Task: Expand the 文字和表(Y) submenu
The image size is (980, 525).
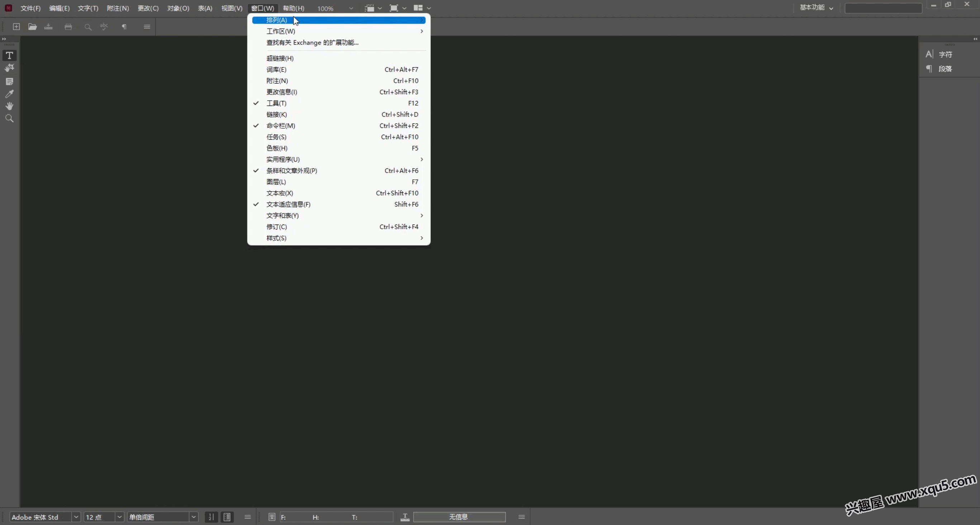Action: (x=339, y=216)
